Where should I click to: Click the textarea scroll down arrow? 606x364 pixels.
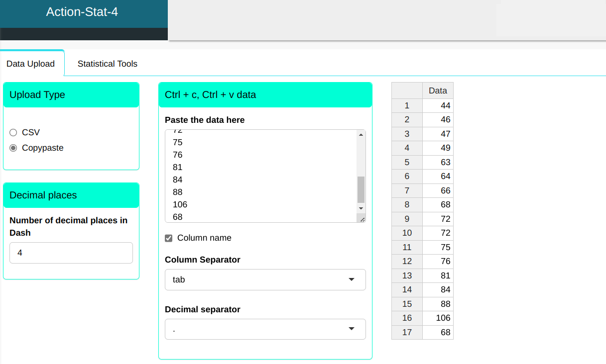(x=361, y=208)
